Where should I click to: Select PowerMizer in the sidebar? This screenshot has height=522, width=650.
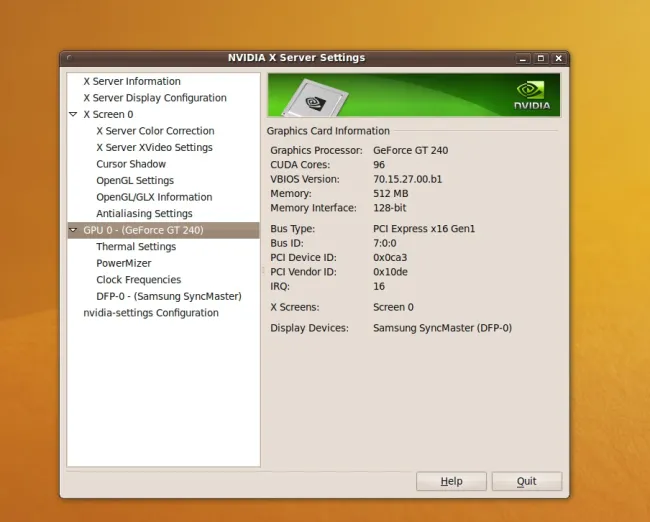124,263
